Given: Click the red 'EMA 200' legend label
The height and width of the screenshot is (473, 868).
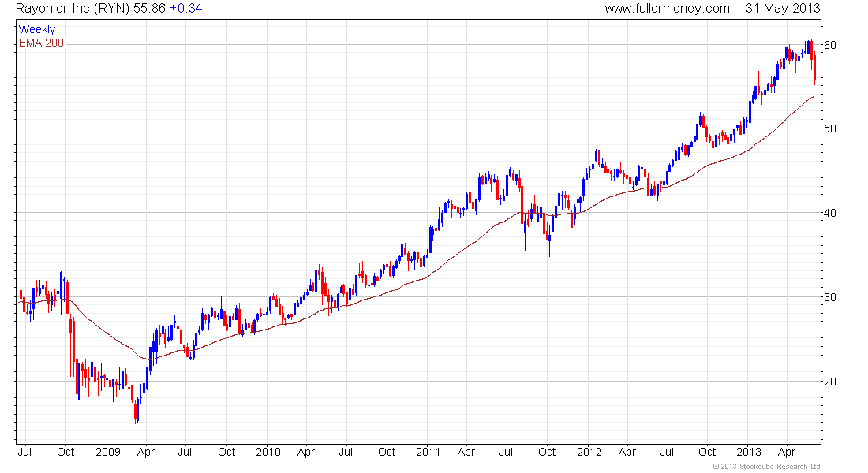Looking at the screenshot, I should (42, 43).
